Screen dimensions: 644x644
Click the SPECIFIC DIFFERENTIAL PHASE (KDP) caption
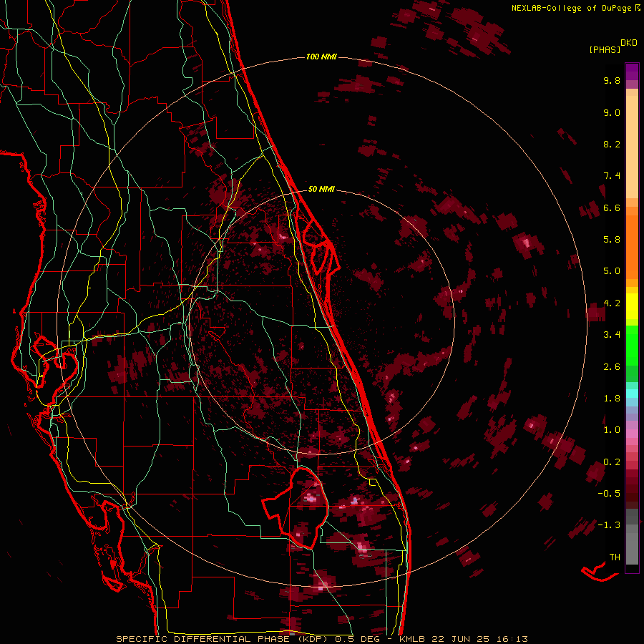click(x=223, y=639)
